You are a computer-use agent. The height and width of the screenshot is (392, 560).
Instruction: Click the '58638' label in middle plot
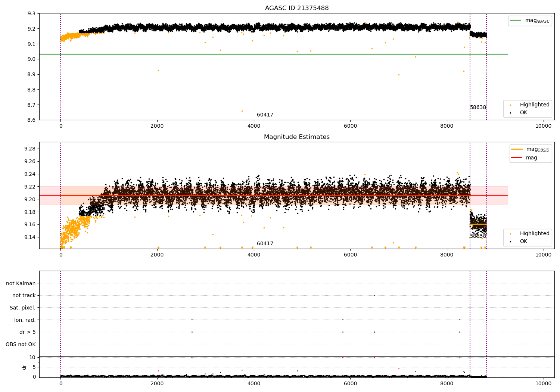point(478,236)
